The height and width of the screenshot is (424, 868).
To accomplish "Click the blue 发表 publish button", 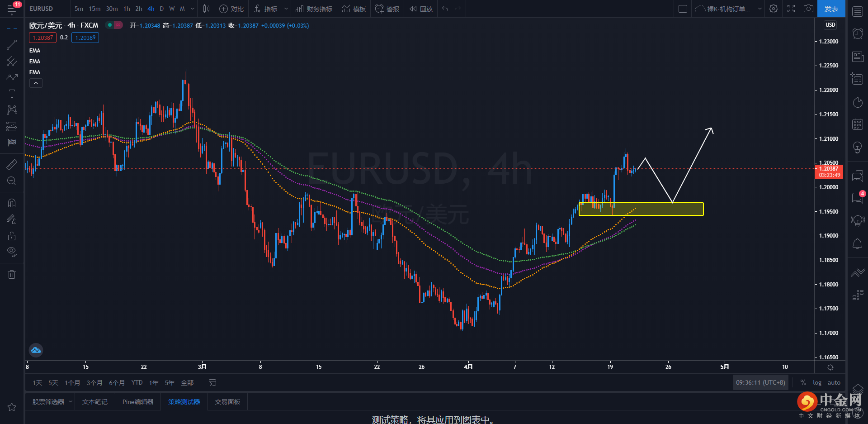I will coord(831,9).
